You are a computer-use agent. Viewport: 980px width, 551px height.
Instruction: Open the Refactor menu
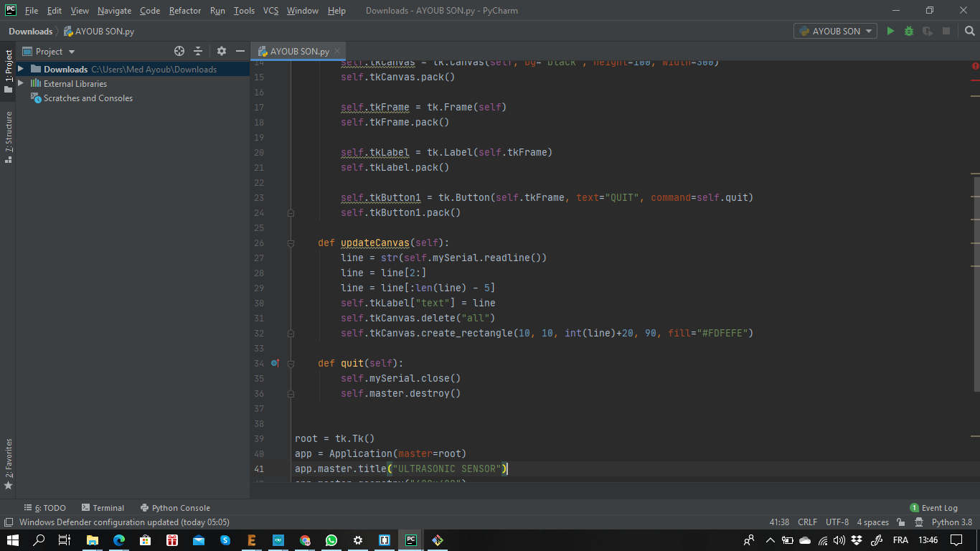click(x=185, y=11)
